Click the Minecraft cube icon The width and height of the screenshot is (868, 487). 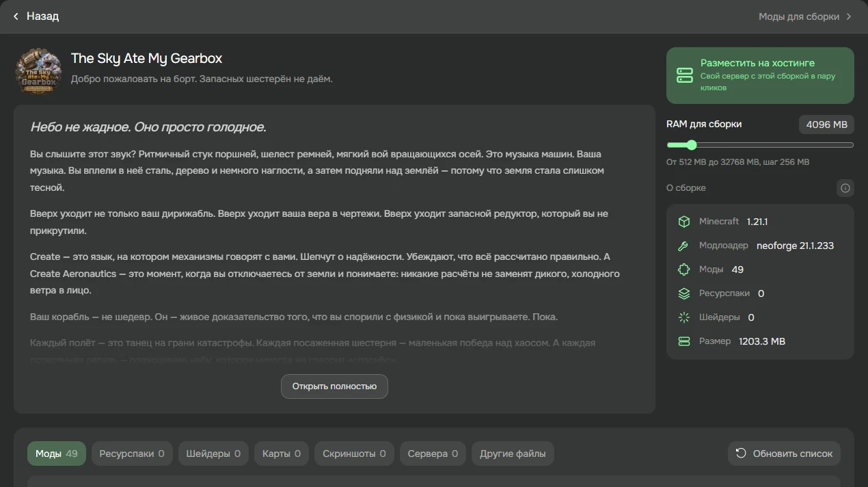point(684,222)
